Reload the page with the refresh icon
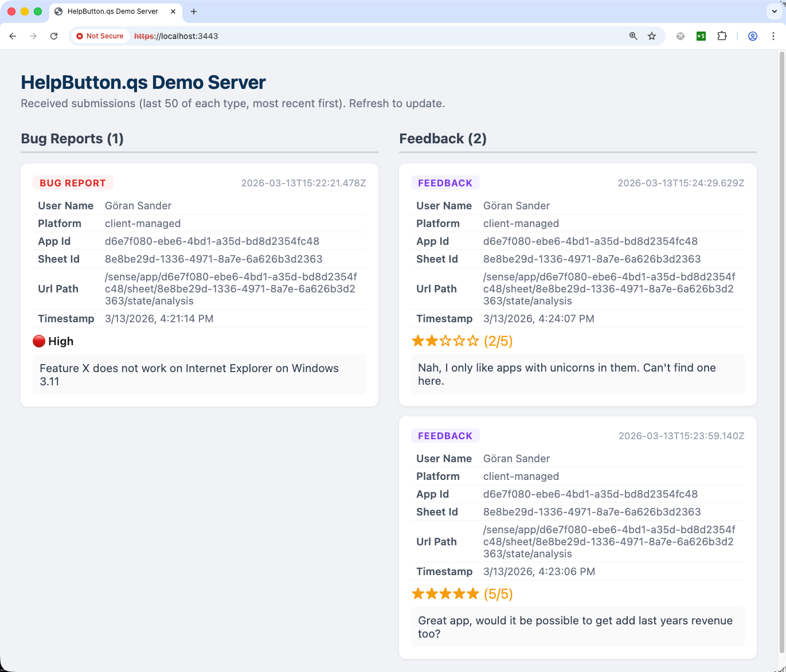The height and width of the screenshot is (672, 786). point(54,36)
